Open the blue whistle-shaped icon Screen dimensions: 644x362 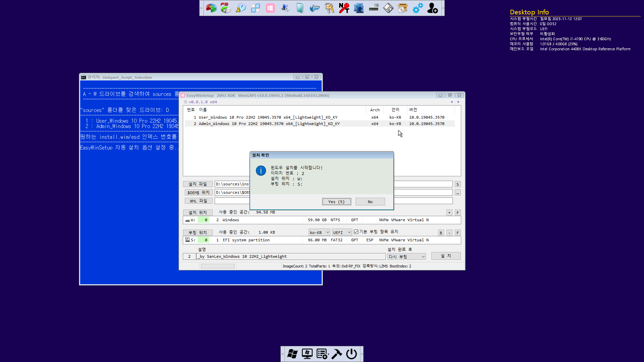(315, 8)
